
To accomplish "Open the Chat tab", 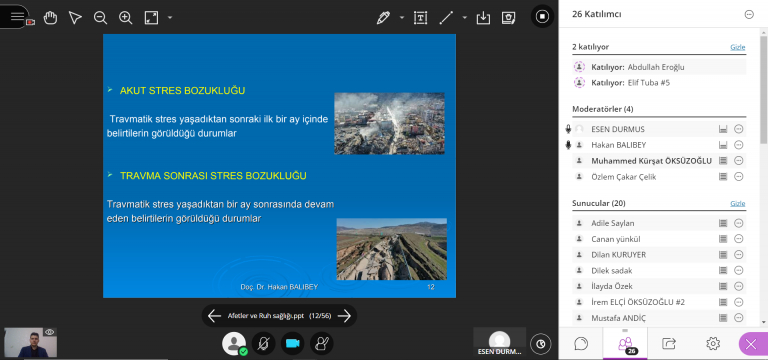I will point(581,343).
